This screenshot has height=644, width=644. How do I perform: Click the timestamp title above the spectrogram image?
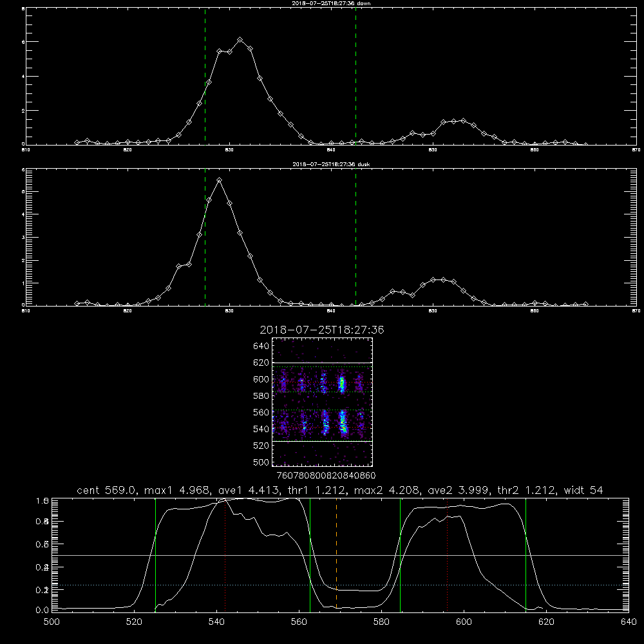tap(322, 330)
